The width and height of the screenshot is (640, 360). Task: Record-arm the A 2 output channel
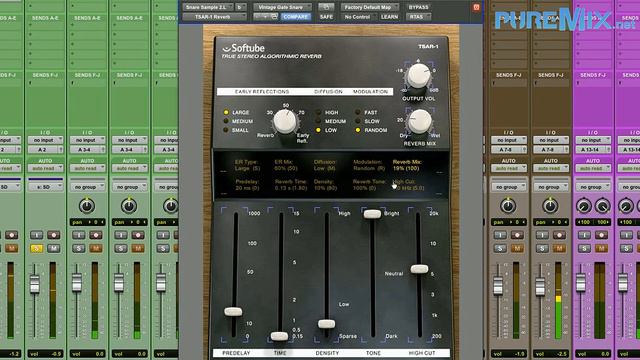pos(53,235)
